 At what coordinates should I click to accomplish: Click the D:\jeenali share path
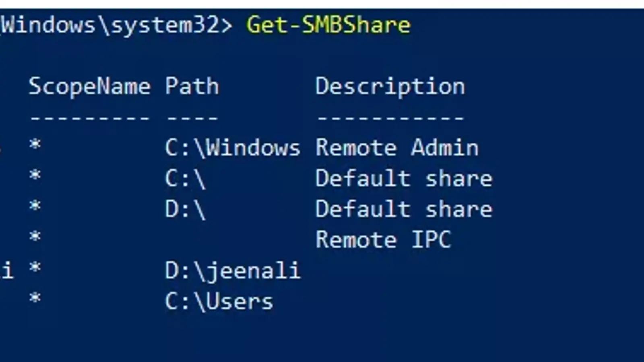pyautogui.click(x=232, y=271)
